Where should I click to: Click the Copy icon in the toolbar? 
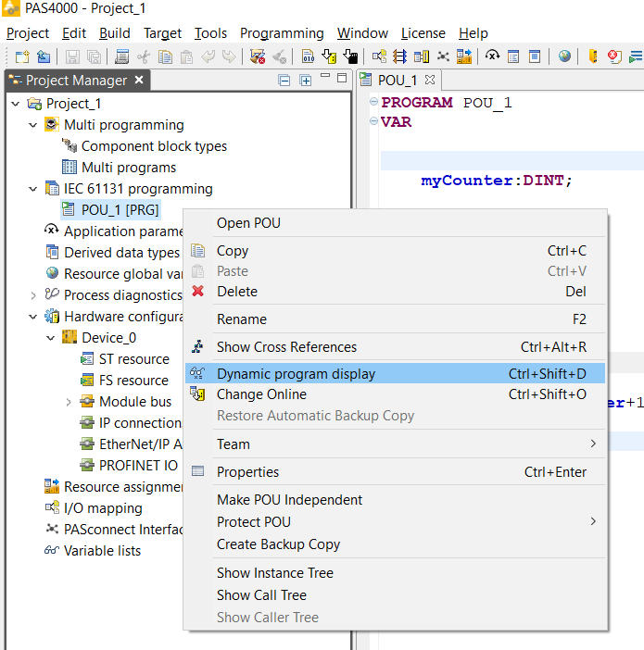tap(165, 56)
